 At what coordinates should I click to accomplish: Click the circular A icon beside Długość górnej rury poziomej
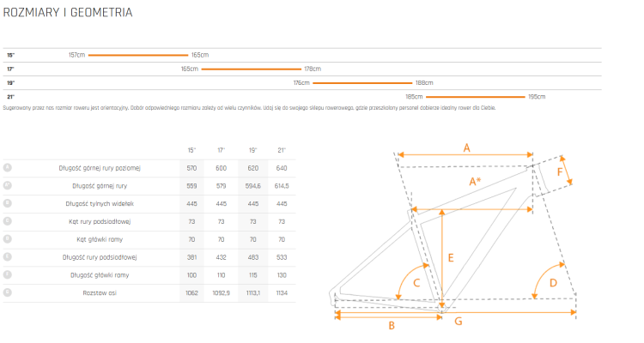[x=8, y=167]
